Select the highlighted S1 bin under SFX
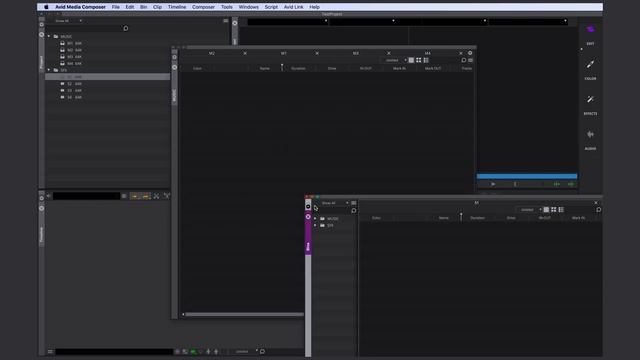640x360 pixels. (x=108, y=77)
